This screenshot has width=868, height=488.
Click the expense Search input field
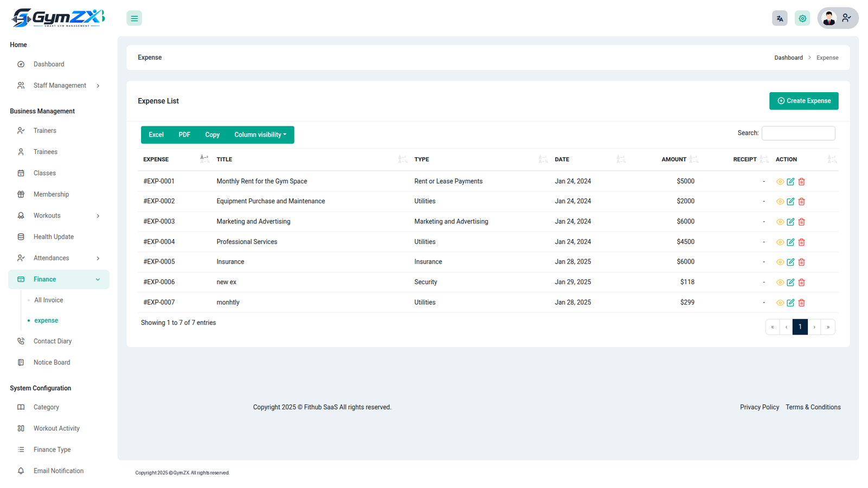point(798,133)
